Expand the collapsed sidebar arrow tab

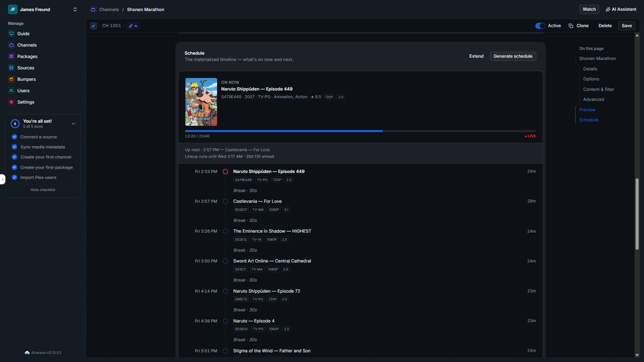(2, 179)
